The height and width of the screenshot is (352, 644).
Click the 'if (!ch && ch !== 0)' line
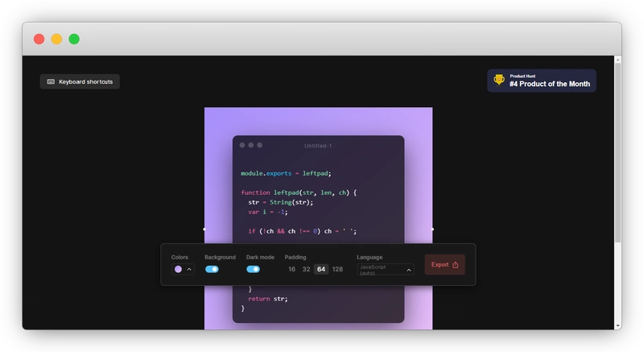point(303,231)
